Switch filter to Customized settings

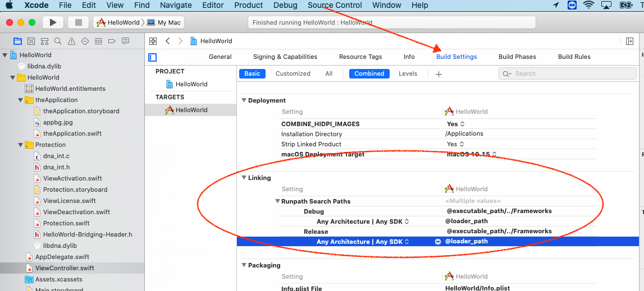(x=293, y=73)
